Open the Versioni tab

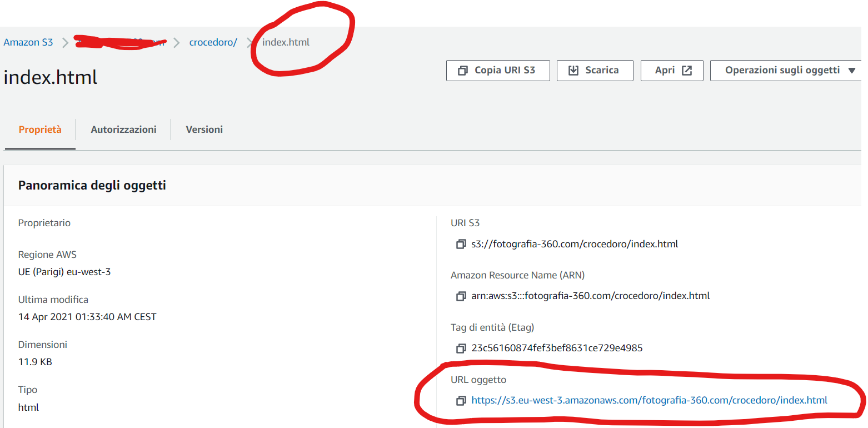coord(204,130)
